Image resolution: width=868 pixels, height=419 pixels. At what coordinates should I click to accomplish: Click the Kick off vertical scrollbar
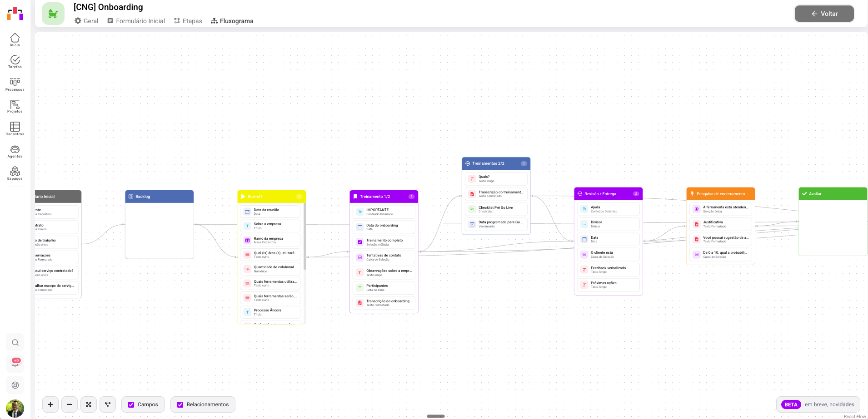point(304,236)
